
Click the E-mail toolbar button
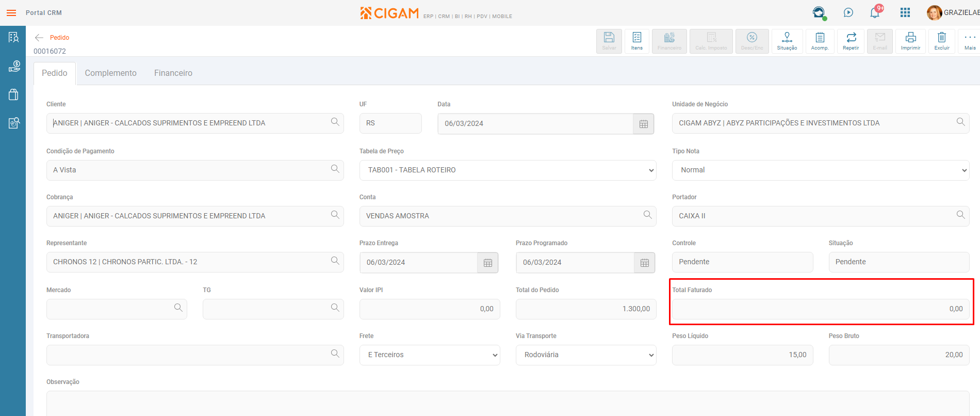coord(880,41)
